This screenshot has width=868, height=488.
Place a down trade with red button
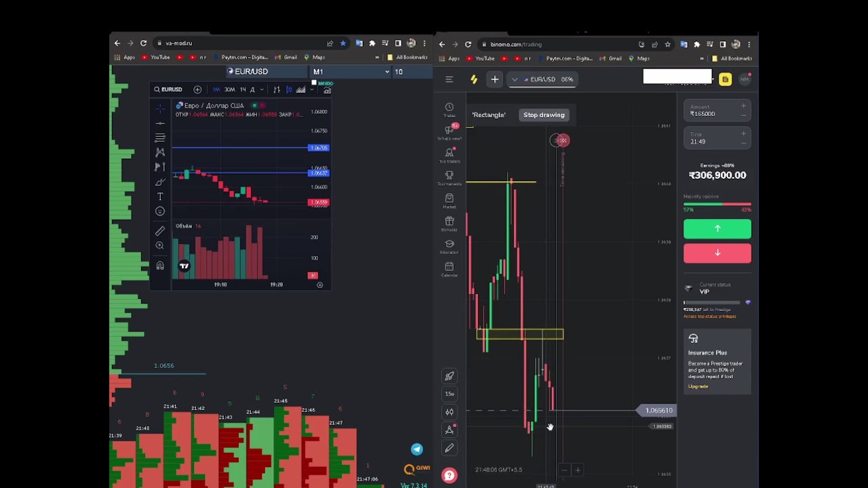pos(717,253)
